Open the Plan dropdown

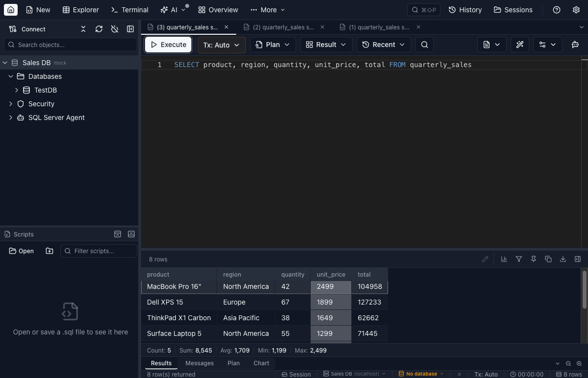tap(273, 45)
